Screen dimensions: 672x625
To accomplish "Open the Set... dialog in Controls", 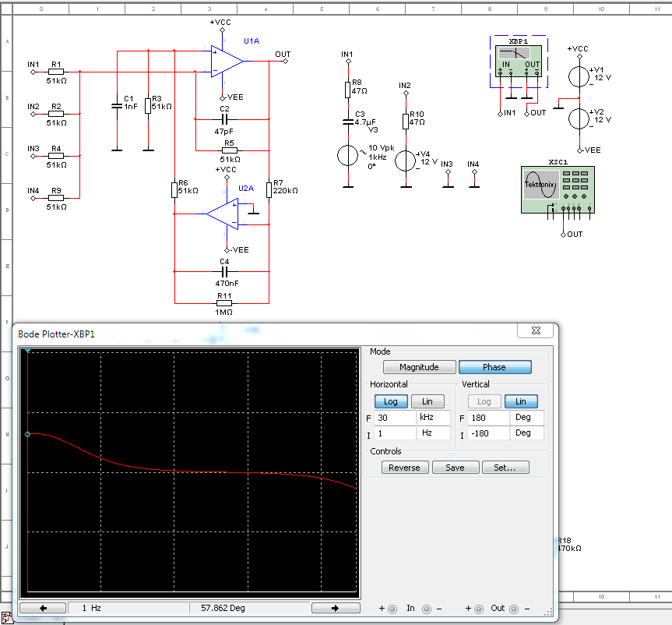I will [505, 468].
